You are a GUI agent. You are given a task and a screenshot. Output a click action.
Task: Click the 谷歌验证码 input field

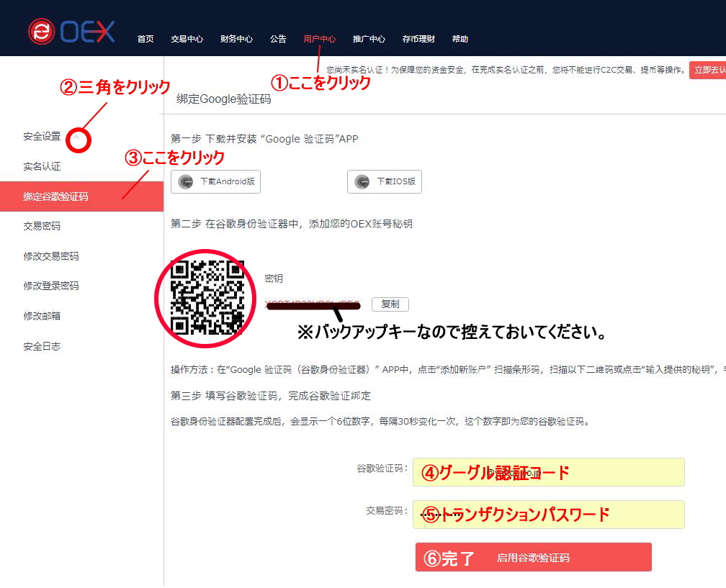548,472
